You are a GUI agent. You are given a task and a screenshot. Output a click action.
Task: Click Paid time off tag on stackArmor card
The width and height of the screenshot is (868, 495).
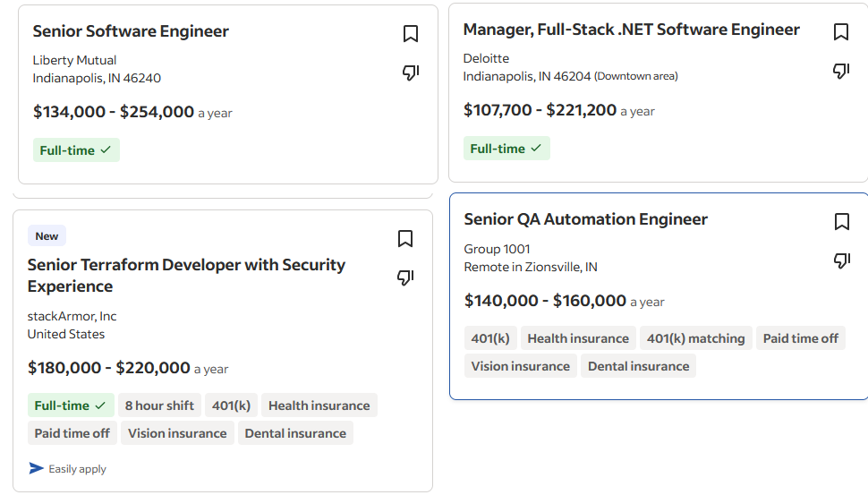[x=72, y=433]
